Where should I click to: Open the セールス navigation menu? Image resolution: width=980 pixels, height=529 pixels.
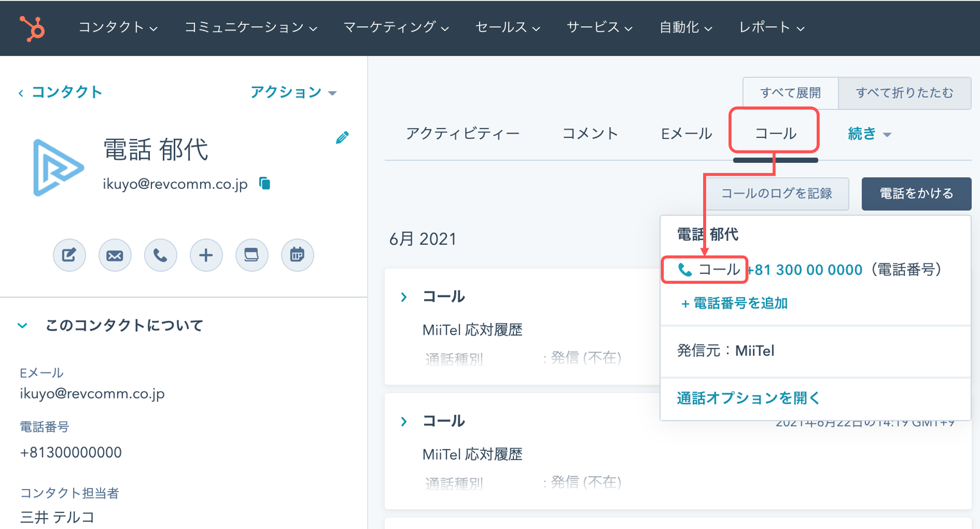(x=507, y=27)
